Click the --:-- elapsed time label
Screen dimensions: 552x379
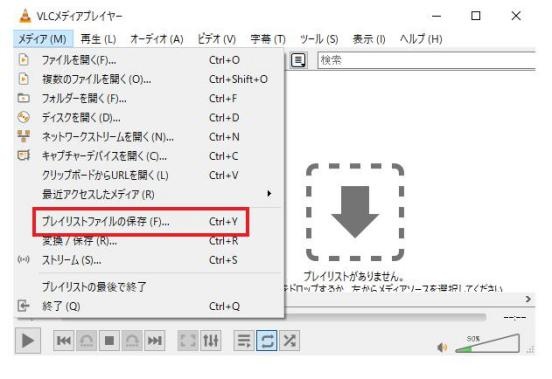click(514, 318)
